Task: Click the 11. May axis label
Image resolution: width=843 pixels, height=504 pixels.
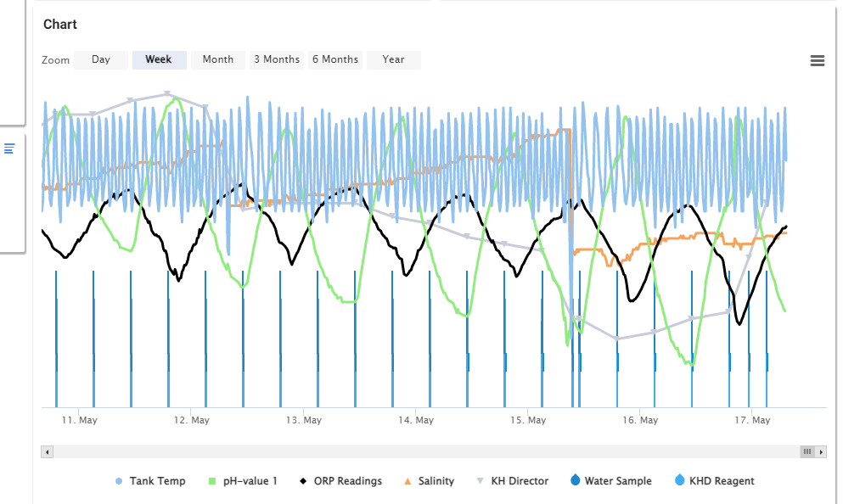Action: pos(79,420)
